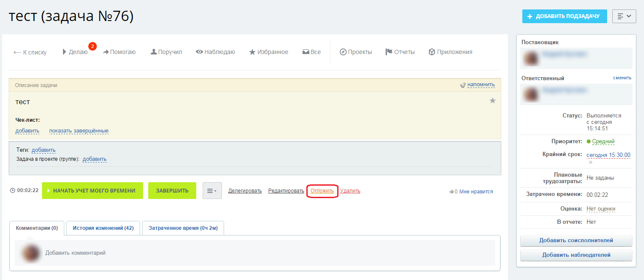
Task: Click the 'В отчете' value 'Нет'
Action: [x=591, y=222]
